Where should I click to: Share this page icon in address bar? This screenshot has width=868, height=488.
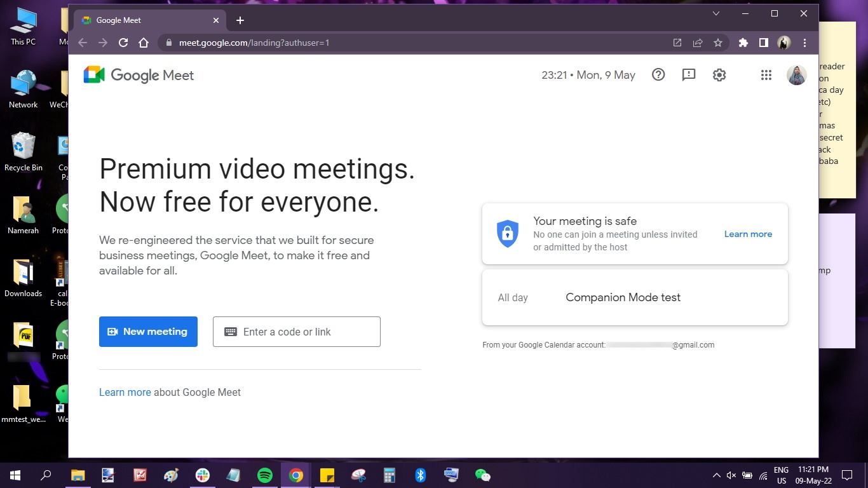click(698, 43)
